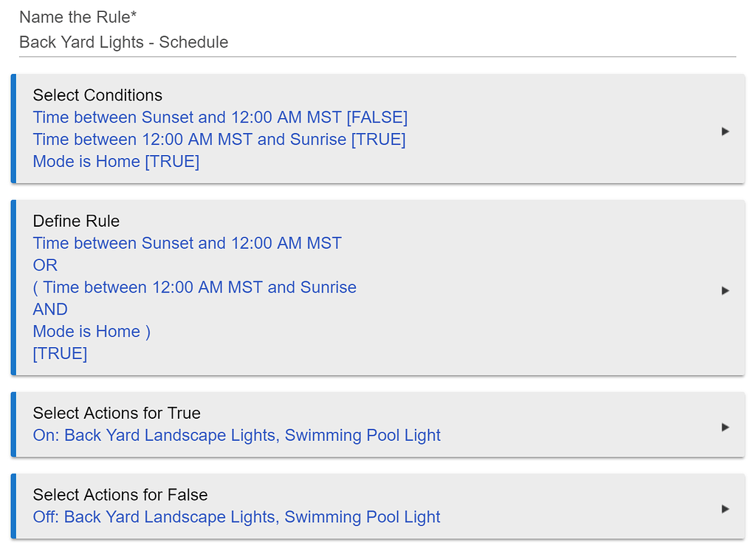Click the disclosure arrow on Define Rule panel

[725, 290]
